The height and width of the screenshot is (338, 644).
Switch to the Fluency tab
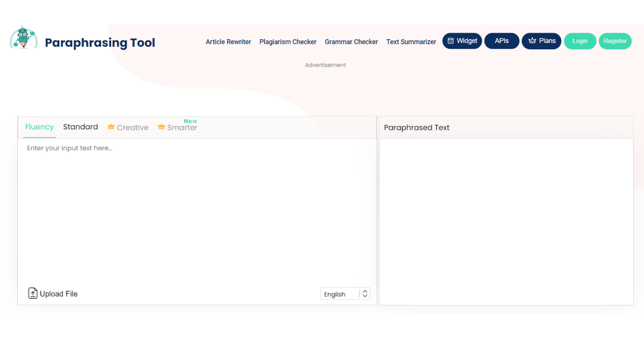coord(39,127)
